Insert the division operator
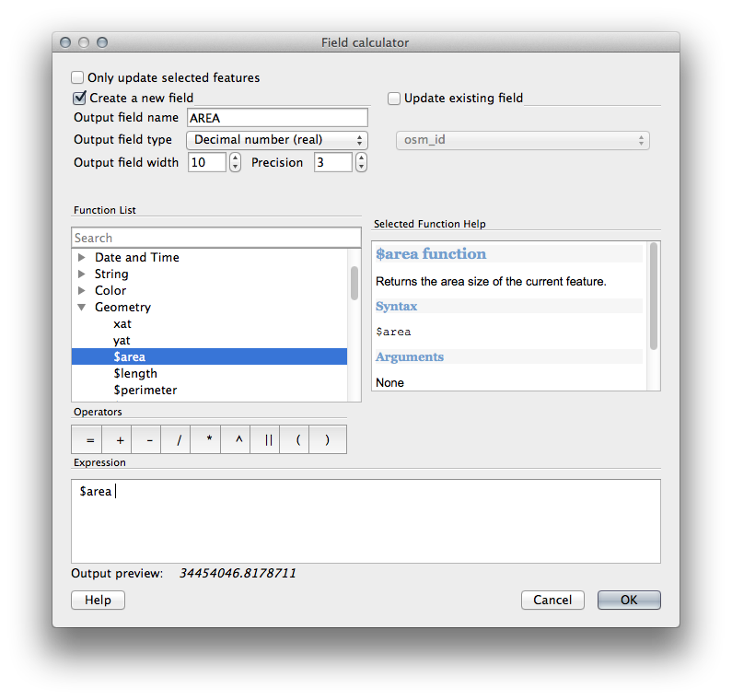The height and width of the screenshot is (700, 732). [x=179, y=440]
